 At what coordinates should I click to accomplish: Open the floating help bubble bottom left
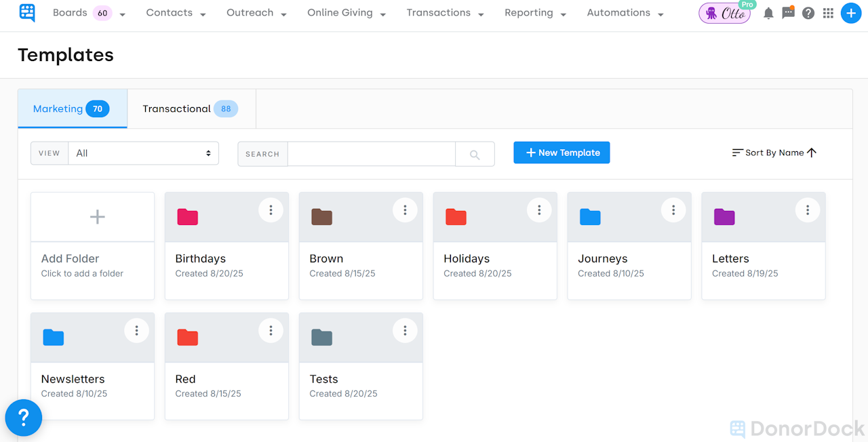(23, 418)
